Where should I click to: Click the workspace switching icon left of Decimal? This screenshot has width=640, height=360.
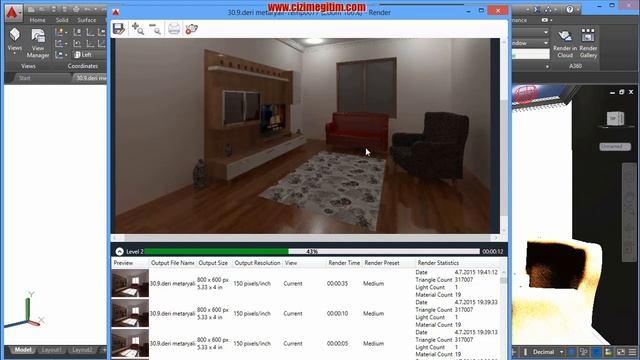click(x=525, y=352)
